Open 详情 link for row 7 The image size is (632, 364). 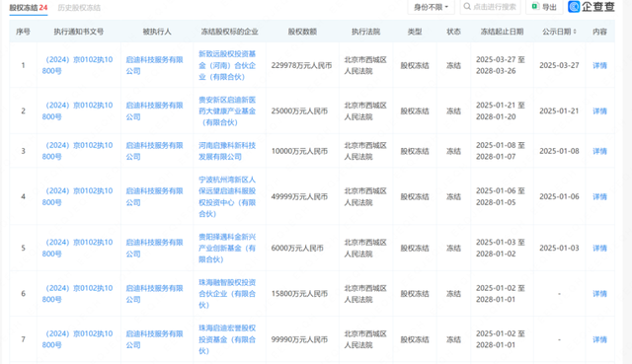point(599,339)
